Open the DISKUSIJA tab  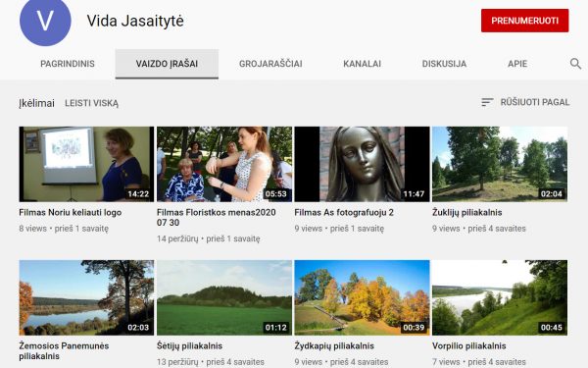(444, 64)
